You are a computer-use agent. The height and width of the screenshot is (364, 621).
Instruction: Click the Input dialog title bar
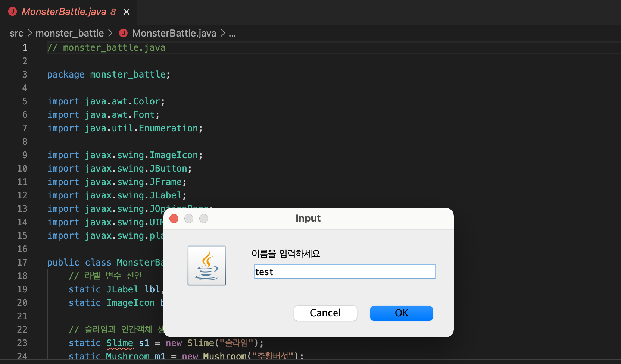(308, 219)
